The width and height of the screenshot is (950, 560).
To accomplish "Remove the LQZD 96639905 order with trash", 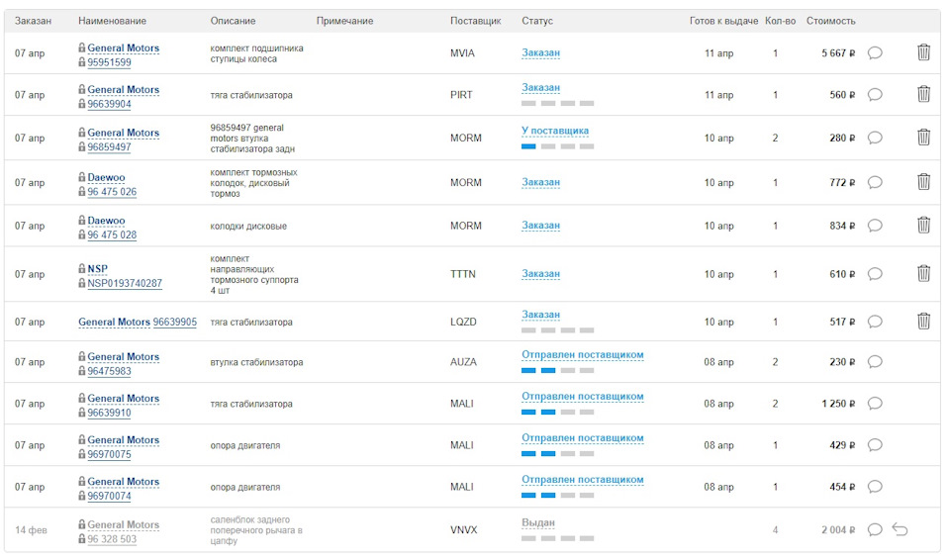I will point(923,322).
